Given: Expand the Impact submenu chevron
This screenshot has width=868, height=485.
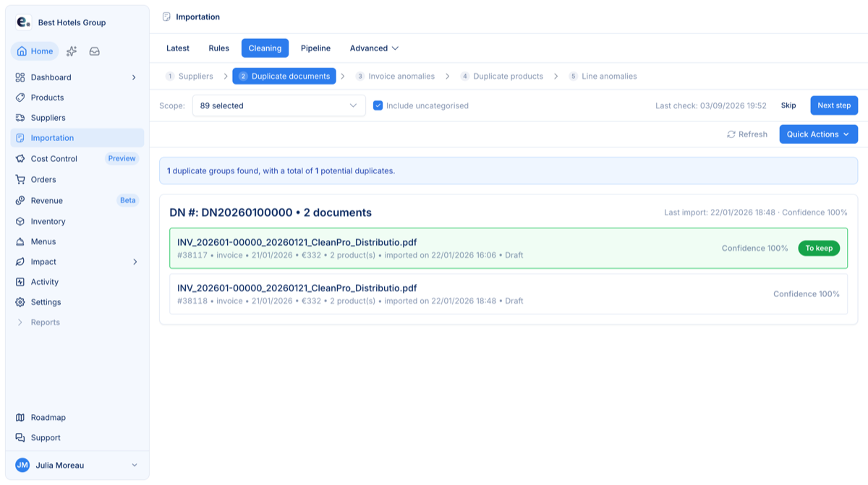Looking at the screenshot, I should 135,262.
